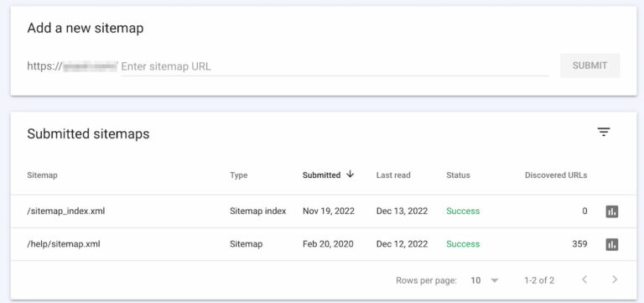
Task: Click the Submitted column sort arrow
Action: [x=350, y=175]
